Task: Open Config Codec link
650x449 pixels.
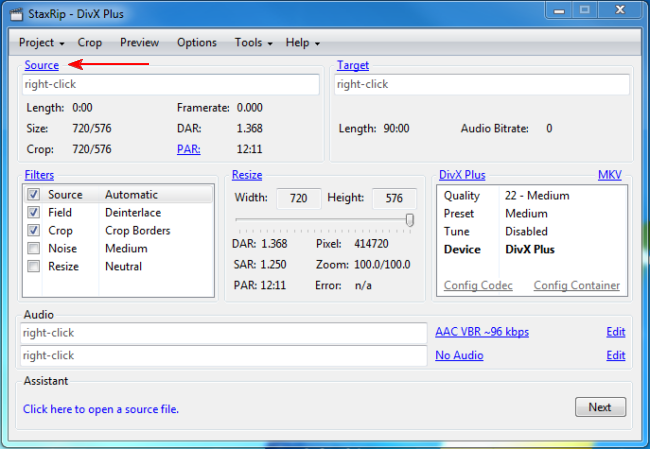Action: 478,286
